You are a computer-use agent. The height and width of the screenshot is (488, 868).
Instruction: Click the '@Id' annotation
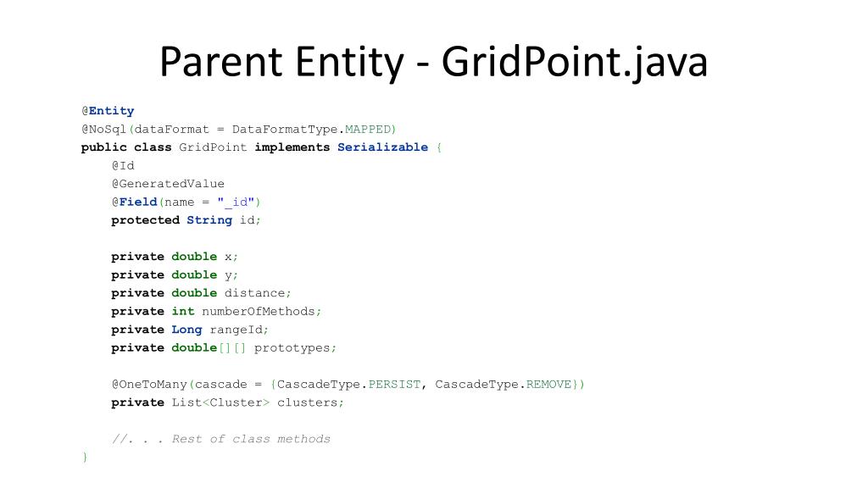click(x=123, y=165)
